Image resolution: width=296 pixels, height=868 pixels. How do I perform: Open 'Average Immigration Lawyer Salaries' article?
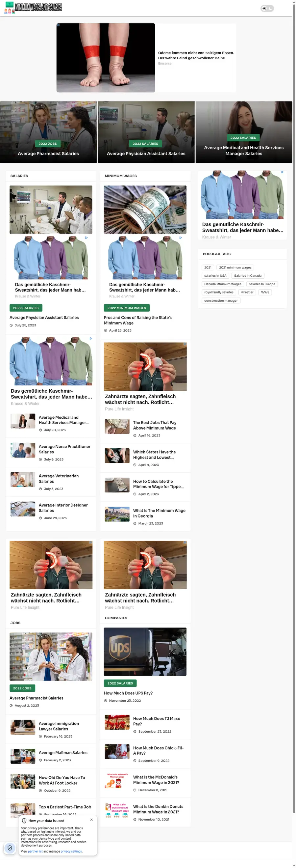pyautogui.click(x=59, y=726)
